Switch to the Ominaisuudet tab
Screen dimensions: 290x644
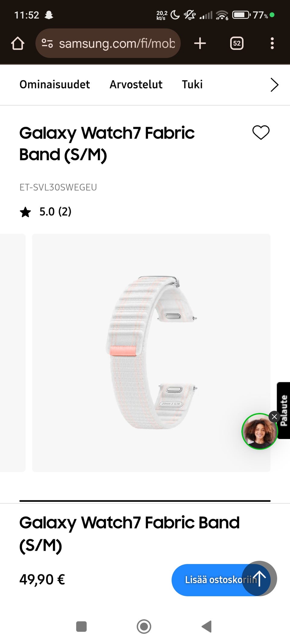55,85
